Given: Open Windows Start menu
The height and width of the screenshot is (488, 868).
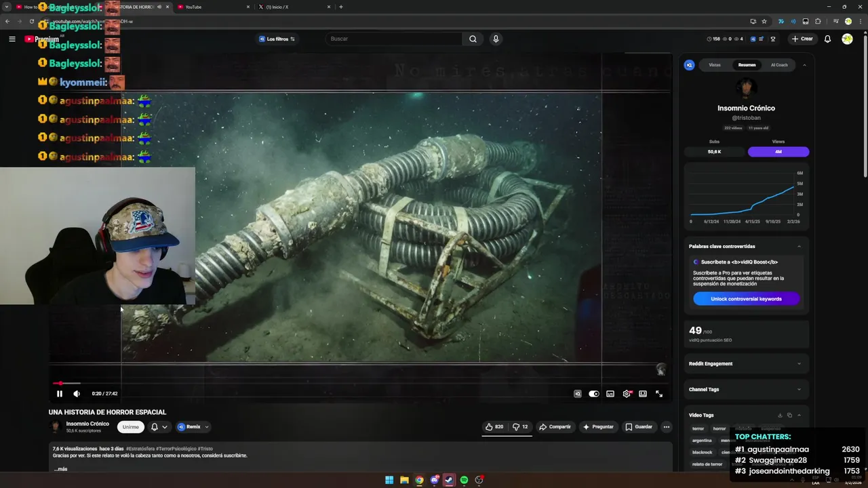Looking at the screenshot, I should (x=389, y=480).
